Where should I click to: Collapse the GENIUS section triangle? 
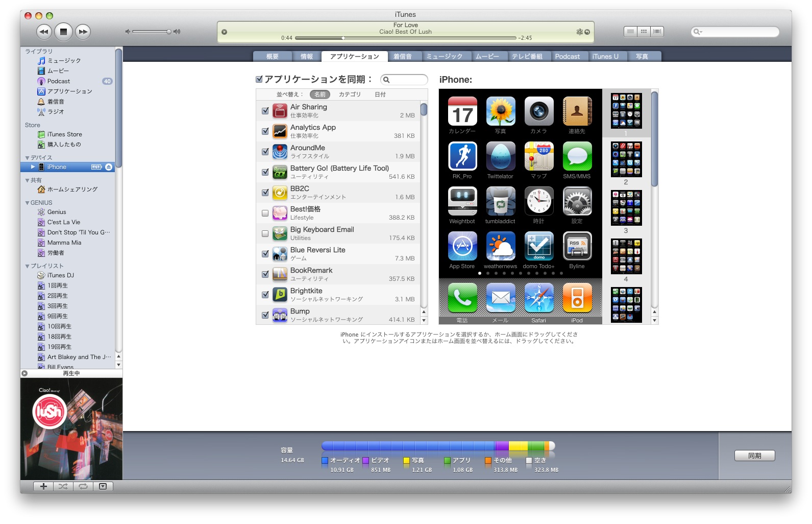tap(27, 203)
